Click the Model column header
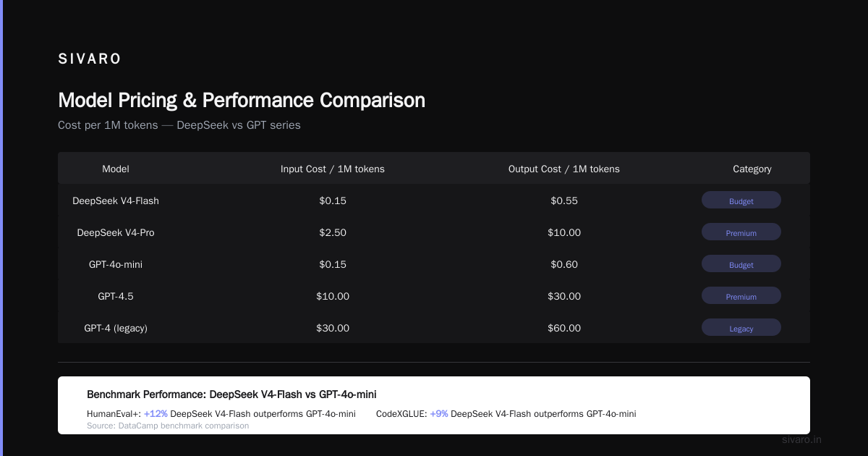 (116, 169)
